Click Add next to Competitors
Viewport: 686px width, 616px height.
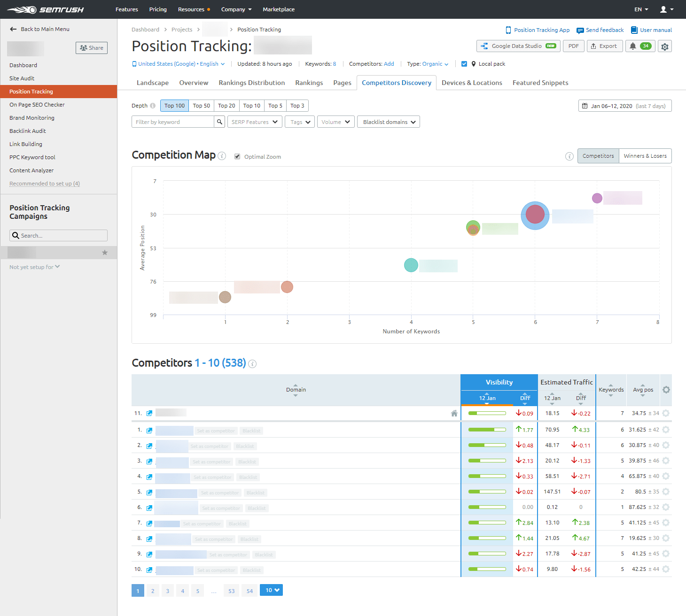[389, 64]
